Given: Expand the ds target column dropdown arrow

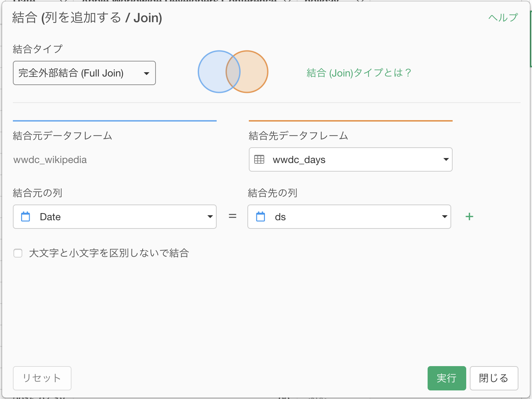Looking at the screenshot, I should pos(444,217).
